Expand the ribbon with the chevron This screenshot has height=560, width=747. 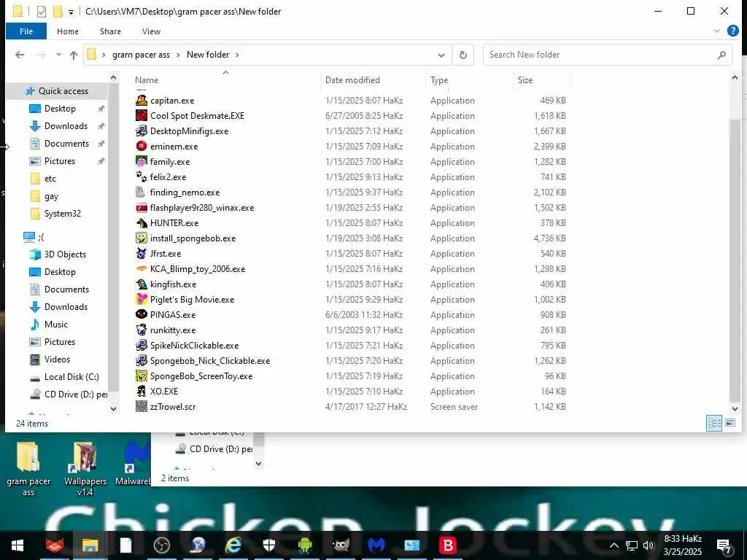tap(716, 31)
